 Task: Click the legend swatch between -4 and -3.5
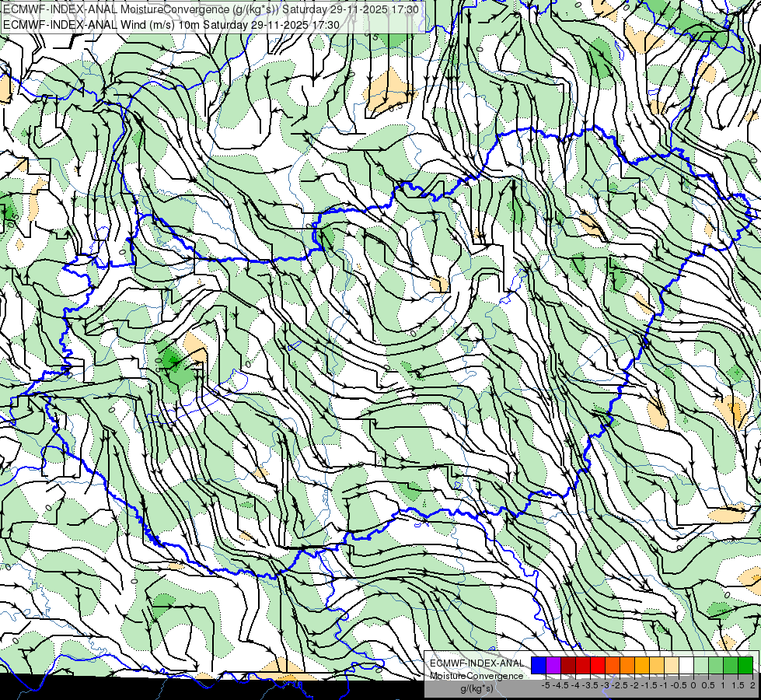(x=583, y=665)
